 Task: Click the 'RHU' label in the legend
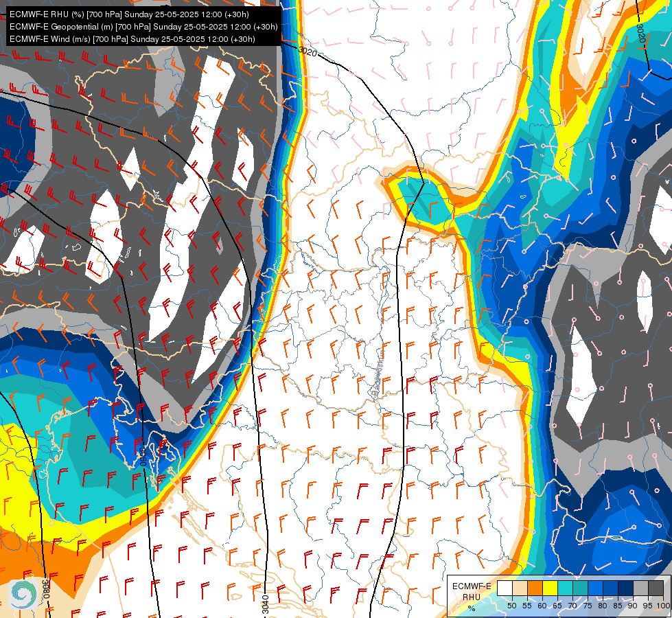[472, 597]
